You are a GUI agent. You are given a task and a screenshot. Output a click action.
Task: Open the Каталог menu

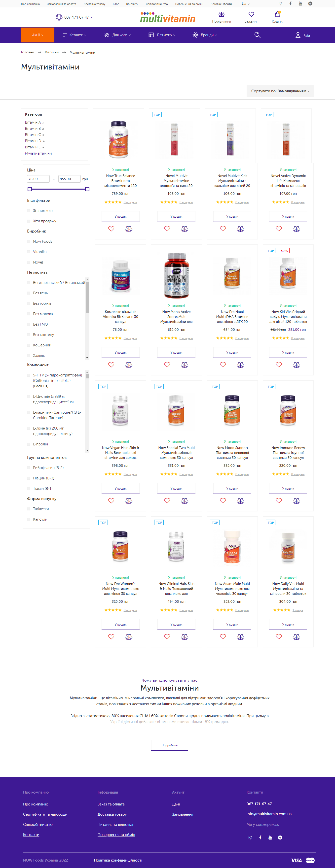click(74, 35)
